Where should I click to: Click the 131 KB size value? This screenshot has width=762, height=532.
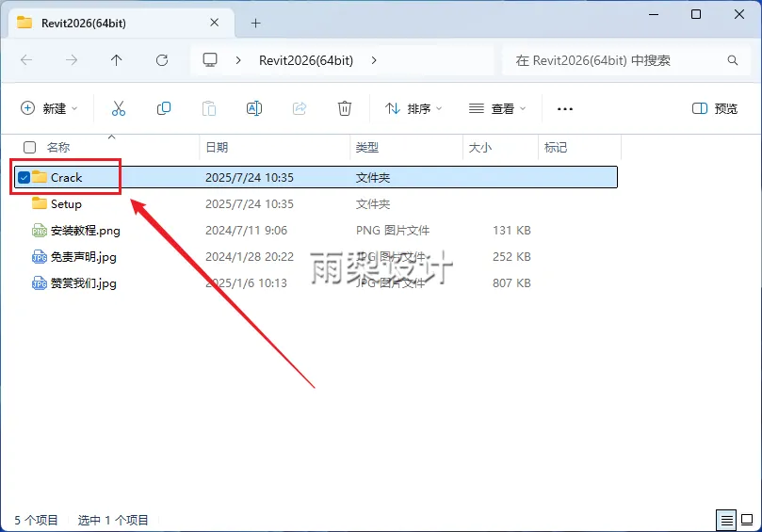[511, 231]
